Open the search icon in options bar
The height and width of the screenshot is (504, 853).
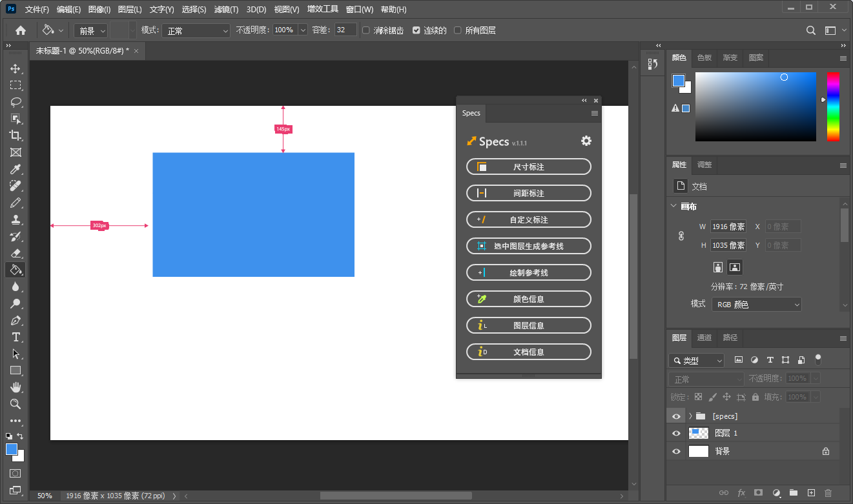click(x=811, y=30)
